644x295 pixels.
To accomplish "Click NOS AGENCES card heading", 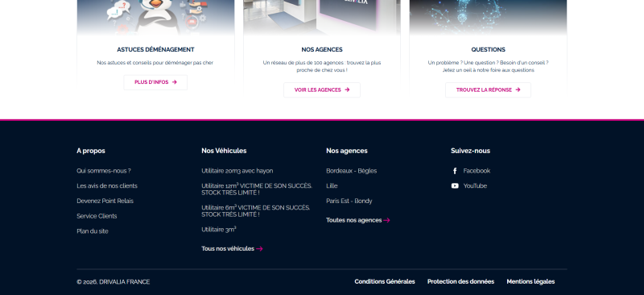I will [x=322, y=50].
